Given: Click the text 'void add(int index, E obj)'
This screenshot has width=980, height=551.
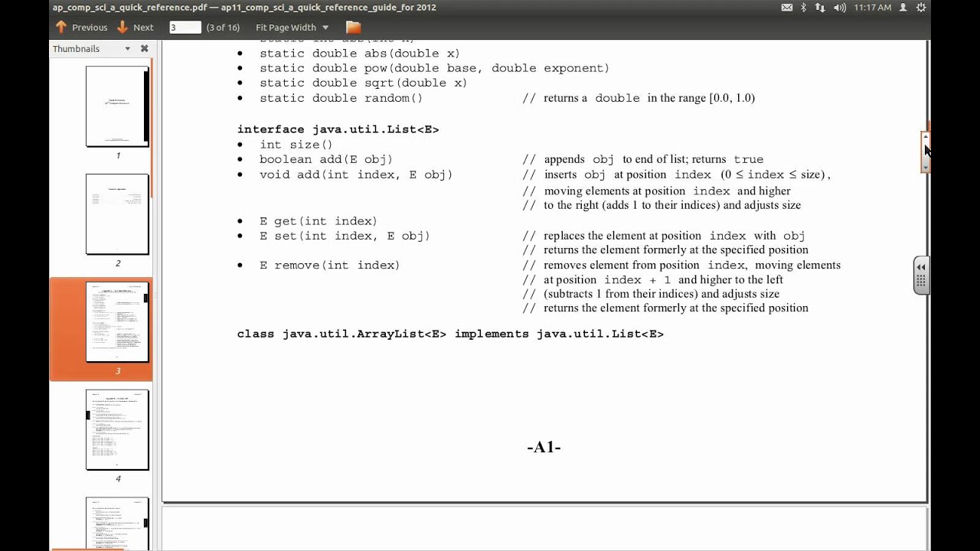Looking at the screenshot, I should 356,174.
